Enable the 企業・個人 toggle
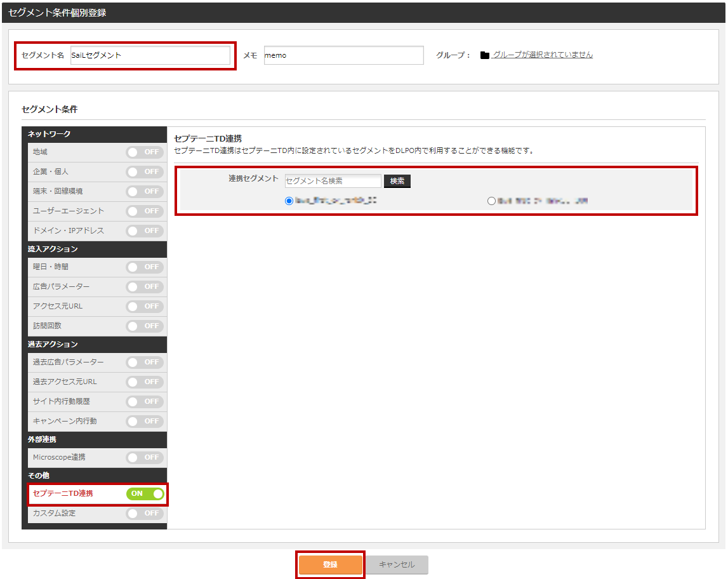 coord(145,172)
